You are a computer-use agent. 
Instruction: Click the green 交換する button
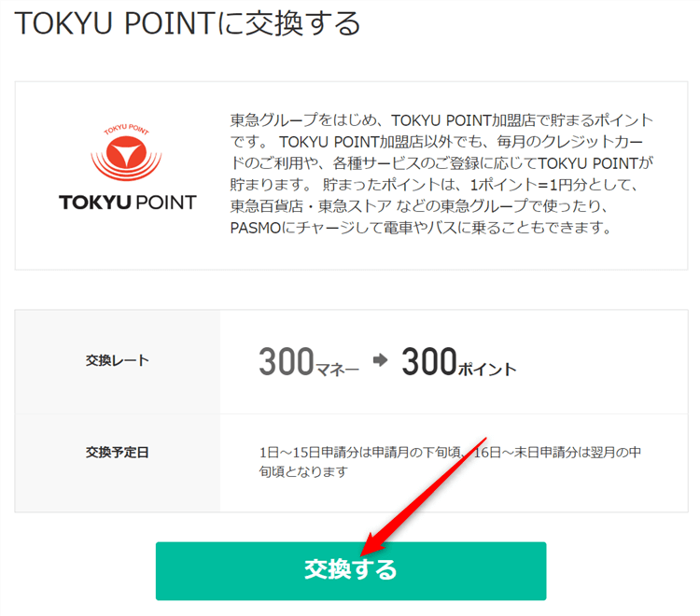tap(350, 570)
